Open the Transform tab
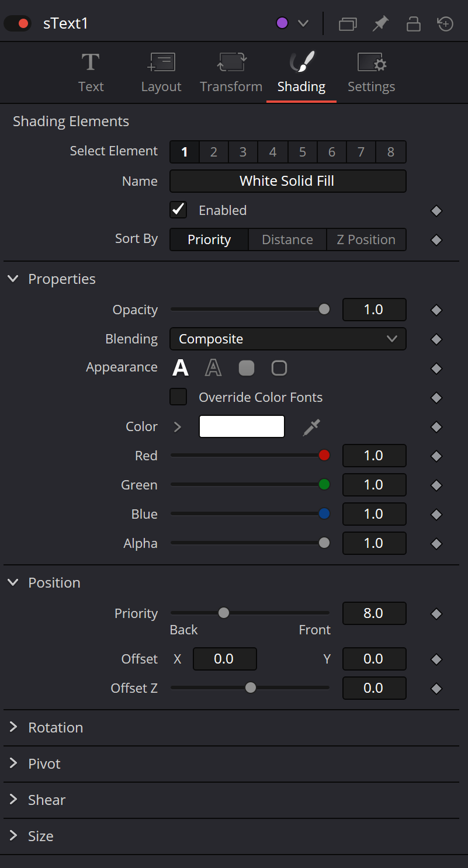Image resolution: width=468 pixels, height=868 pixels. [231, 72]
